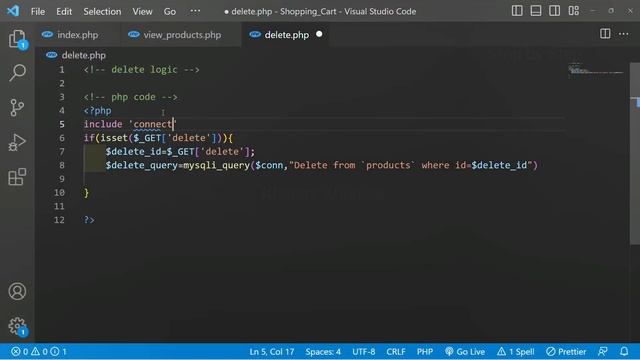This screenshot has height=360, width=640.
Task: Open the Run and Debug view
Action: pos(17,142)
